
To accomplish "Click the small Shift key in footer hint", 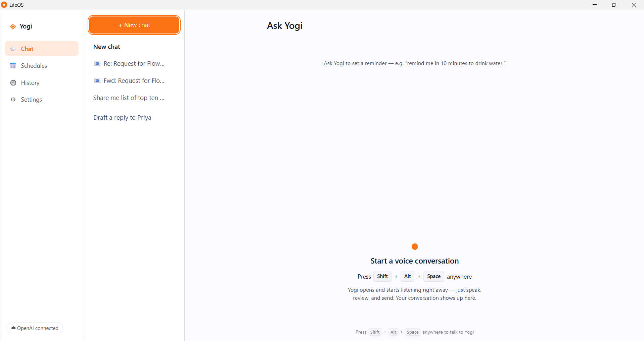I will 375,332.
